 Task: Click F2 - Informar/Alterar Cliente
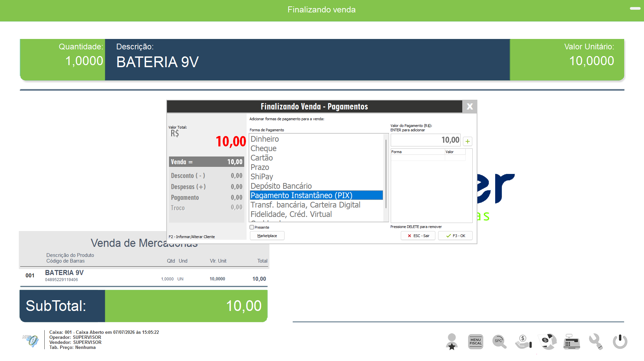point(191,237)
